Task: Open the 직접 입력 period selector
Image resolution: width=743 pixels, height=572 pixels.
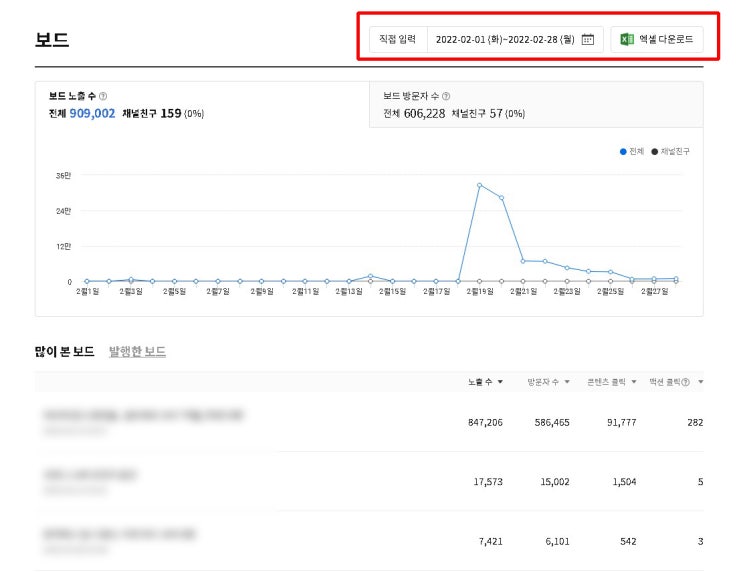Action: click(x=398, y=39)
